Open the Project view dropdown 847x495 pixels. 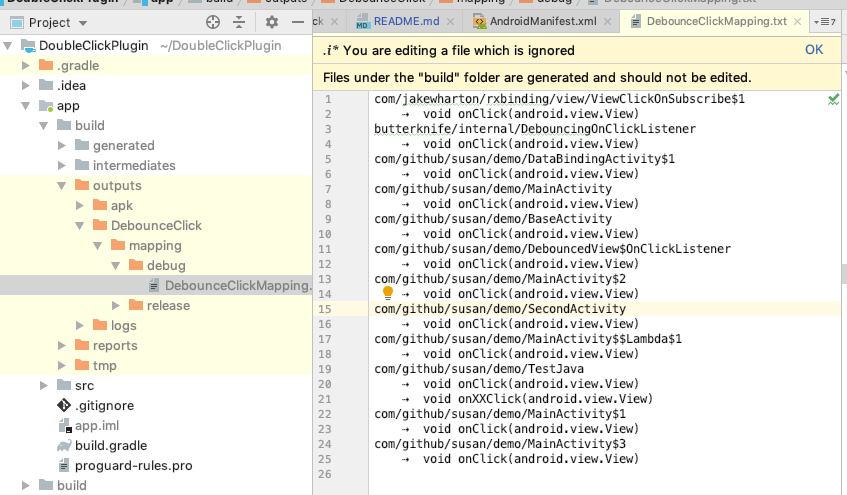pos(83,23)
